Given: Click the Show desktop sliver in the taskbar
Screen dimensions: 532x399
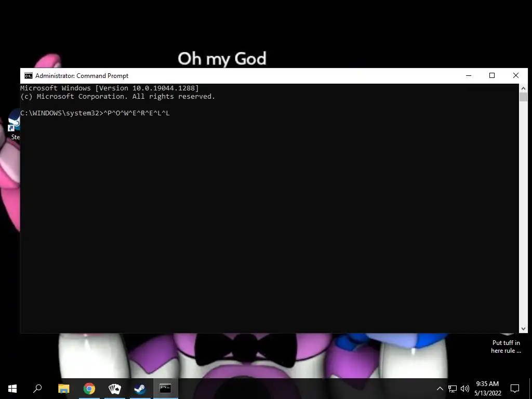Looking at the screenshot, I should pyautogui.click(x=530, y=389).
